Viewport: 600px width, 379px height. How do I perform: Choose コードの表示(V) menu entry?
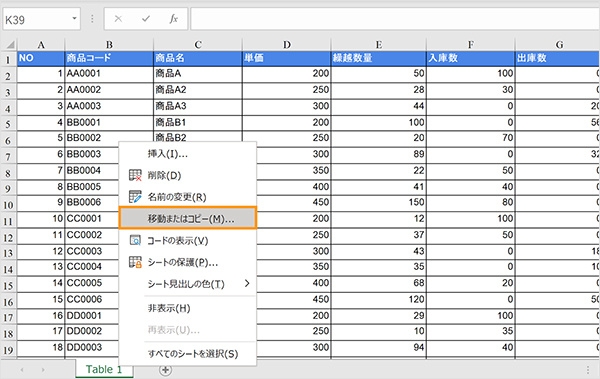[x=188, y=240]
